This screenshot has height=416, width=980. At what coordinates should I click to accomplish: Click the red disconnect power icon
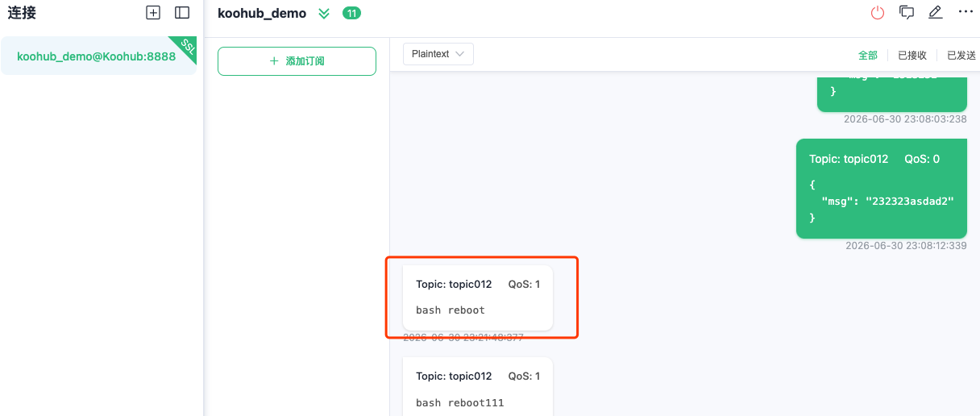(x=878, y=13)
